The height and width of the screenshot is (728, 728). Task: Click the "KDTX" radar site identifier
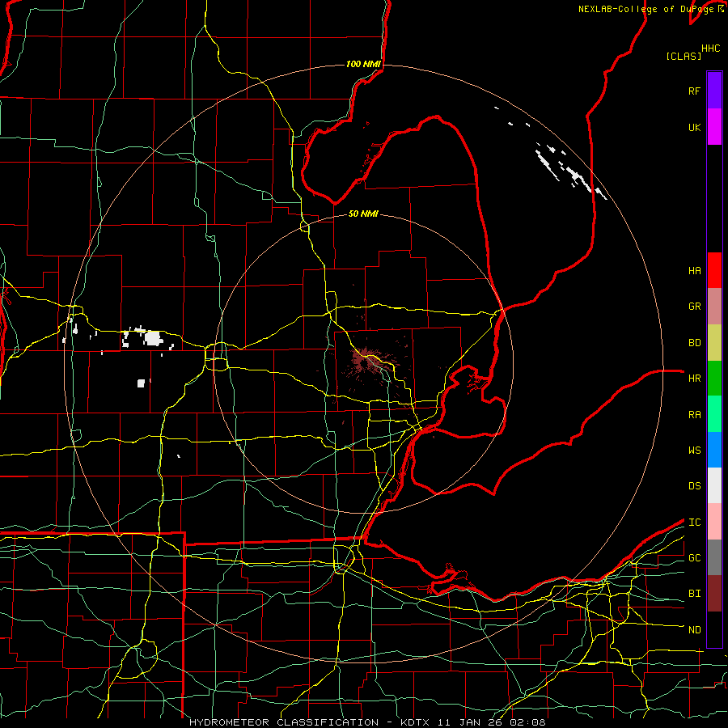pyautogui.click(x=415, y=722)
